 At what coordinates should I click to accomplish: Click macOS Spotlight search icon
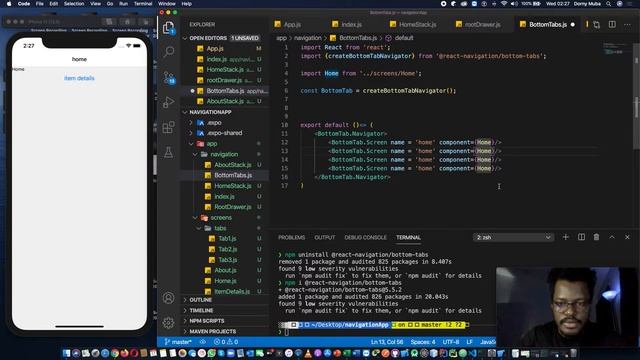tap(609, 4)
